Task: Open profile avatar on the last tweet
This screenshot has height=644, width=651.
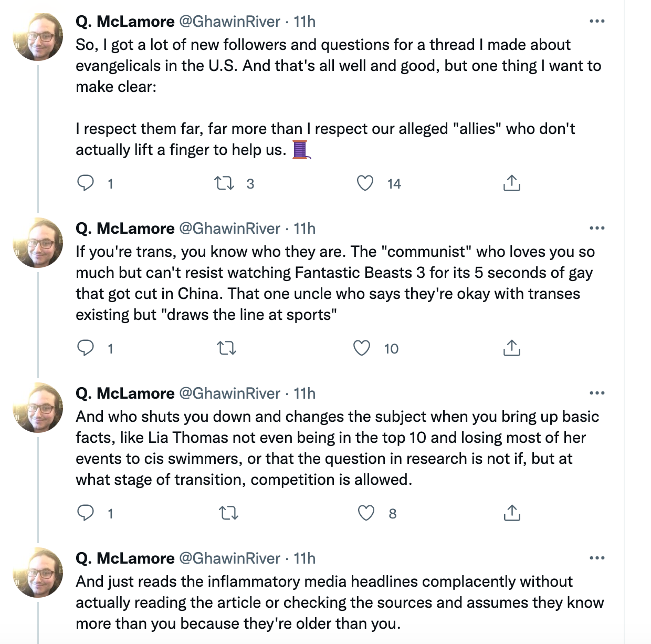Action: pyautogui.click(x=38, y=573)
